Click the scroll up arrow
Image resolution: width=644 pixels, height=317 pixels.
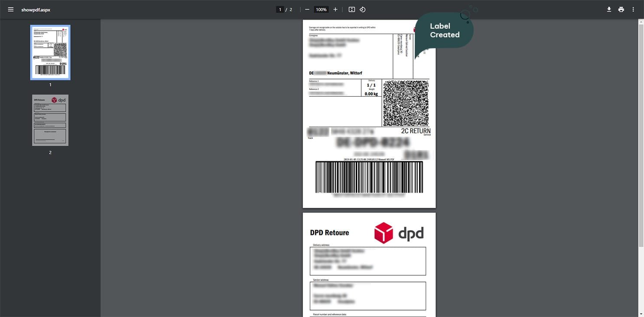pos(641,22)
